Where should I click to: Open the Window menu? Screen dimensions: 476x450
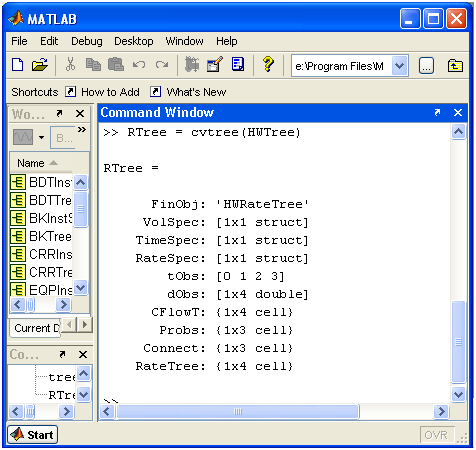184,41
